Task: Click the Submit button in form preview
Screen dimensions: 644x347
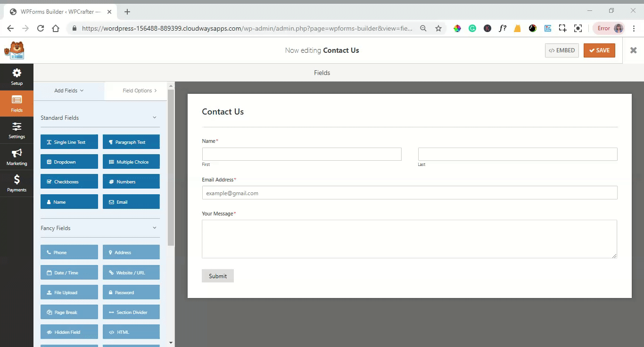Action: [x=218, y=276]
